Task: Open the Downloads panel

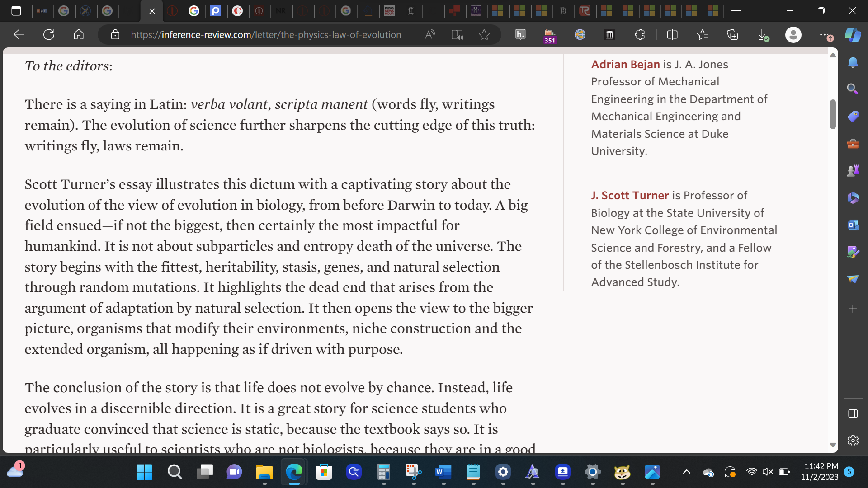Action: pos(763,35)
